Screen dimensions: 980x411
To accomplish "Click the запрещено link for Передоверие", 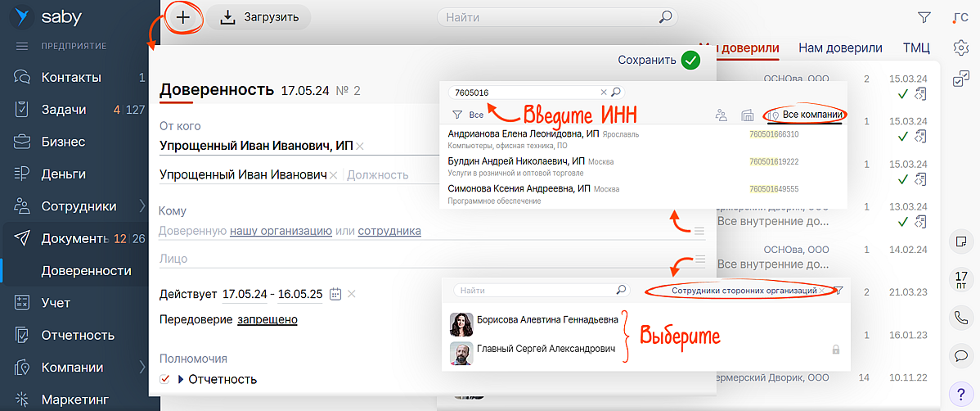I will tap(267, 319).
